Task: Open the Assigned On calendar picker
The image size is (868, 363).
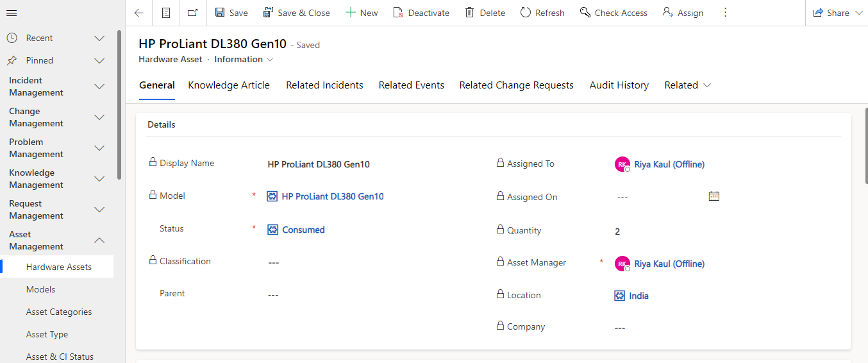Action: tap(714, 196)
